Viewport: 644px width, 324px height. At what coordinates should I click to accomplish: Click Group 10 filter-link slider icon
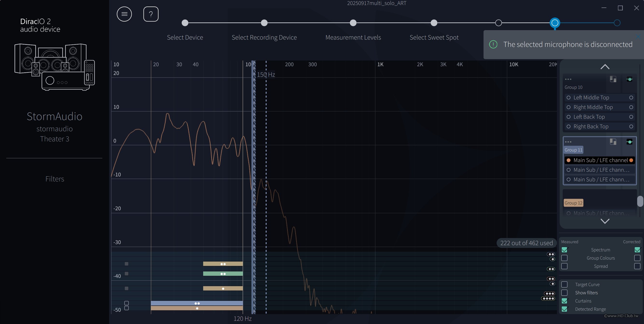629,79
